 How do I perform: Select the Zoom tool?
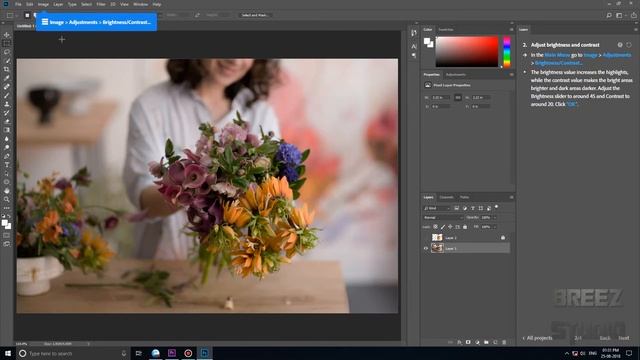7,199
